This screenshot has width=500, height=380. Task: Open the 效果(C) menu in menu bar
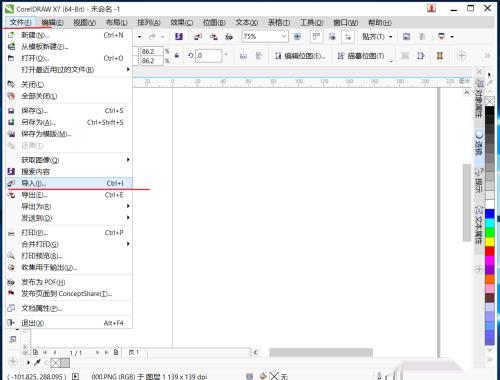(x=181, y=23)
